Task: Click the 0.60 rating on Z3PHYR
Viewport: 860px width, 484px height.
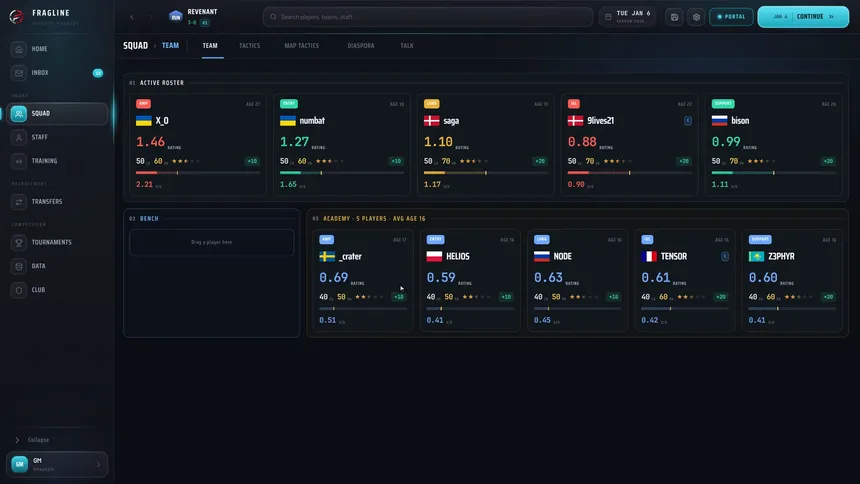Action: click(x=763, y=278)
